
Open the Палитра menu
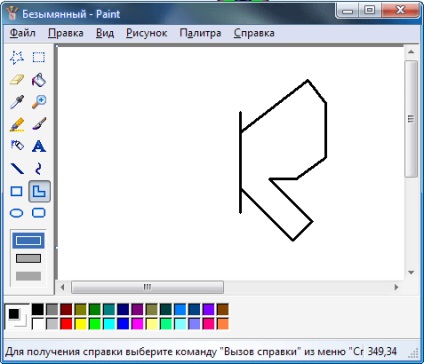click(x=200, y=33)
